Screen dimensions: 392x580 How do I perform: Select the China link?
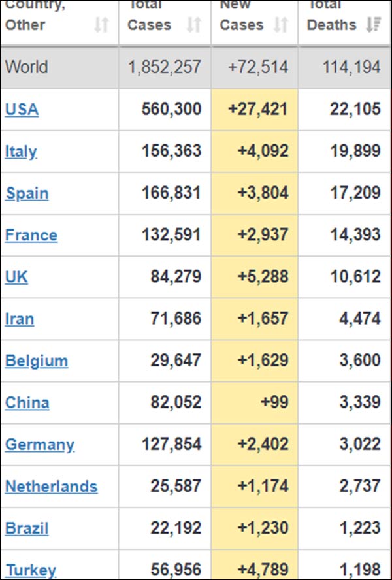[x=26, y=402]
